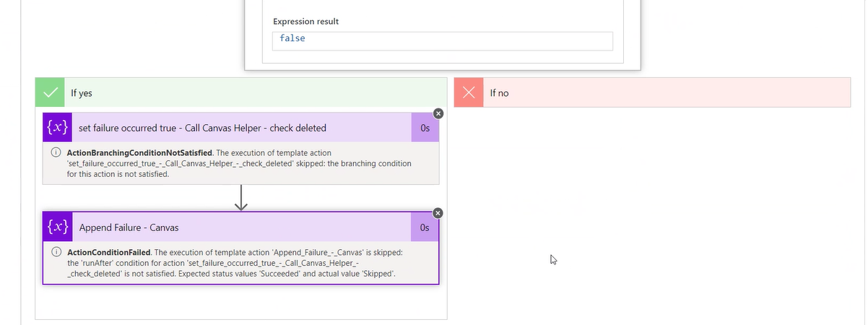Select the 'If no' branch header
The image size is (868, 325).
[652, 93]
